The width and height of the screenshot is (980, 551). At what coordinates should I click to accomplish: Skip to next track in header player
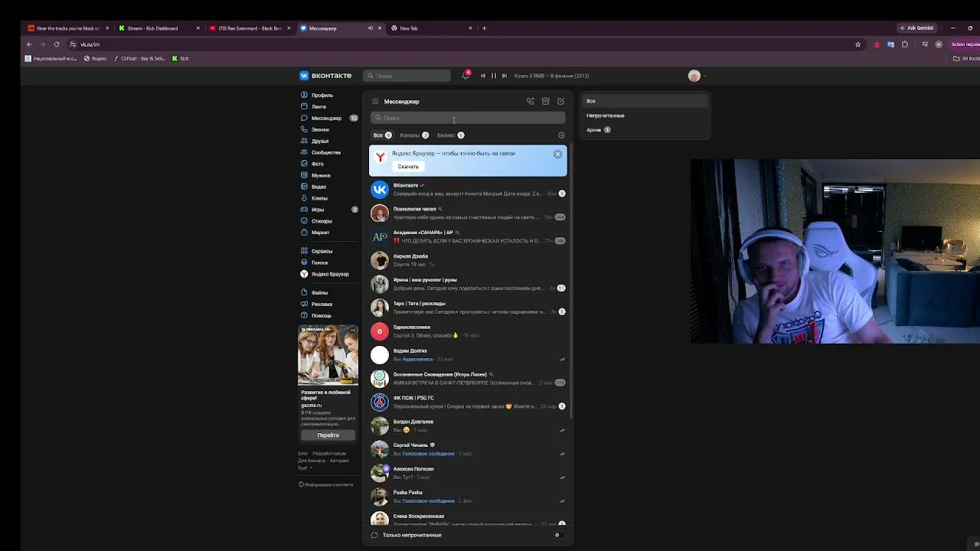tap(504, 76)
